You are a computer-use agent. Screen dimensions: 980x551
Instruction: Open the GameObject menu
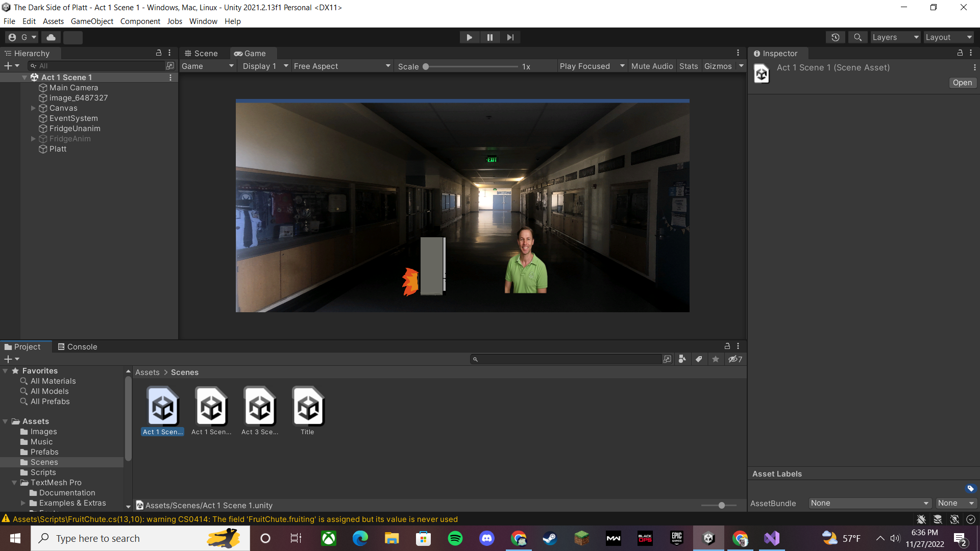pos(92,21)
